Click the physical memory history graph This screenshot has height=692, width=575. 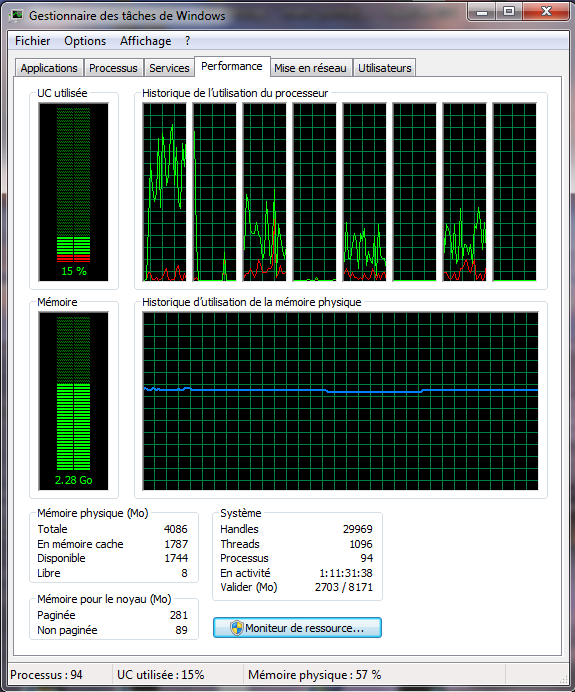coord(340,401)
